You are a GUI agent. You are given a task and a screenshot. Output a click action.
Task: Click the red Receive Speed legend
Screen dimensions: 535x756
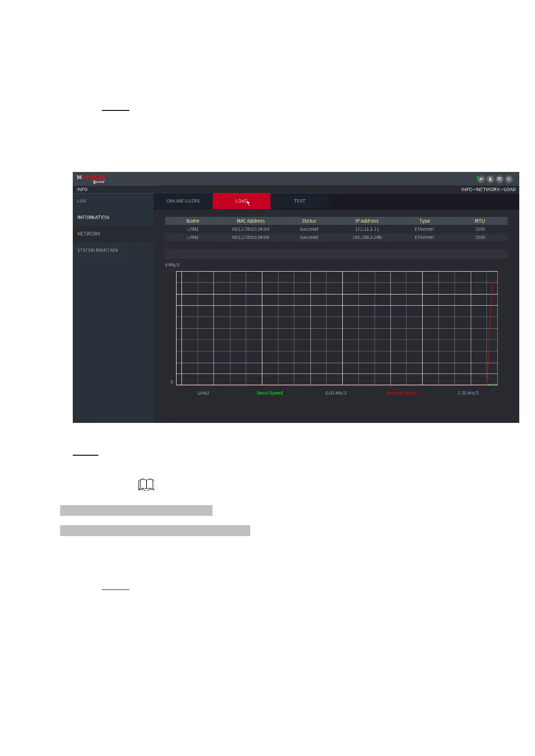click(402, 393)
